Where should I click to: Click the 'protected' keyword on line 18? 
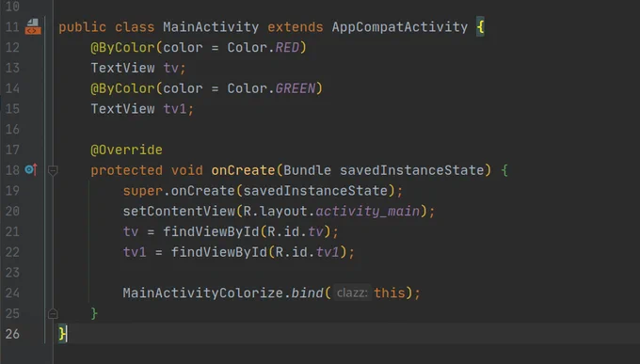pos(126,170)
